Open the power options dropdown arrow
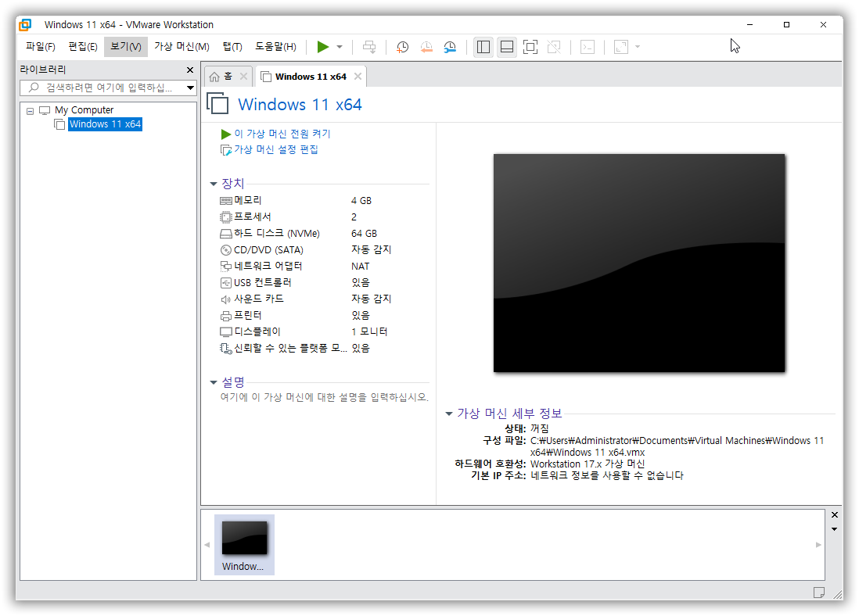 click(340, 47)
